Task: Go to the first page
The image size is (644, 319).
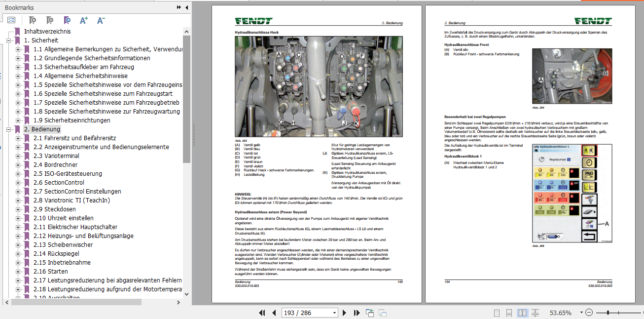Action: tap(262, 313)
